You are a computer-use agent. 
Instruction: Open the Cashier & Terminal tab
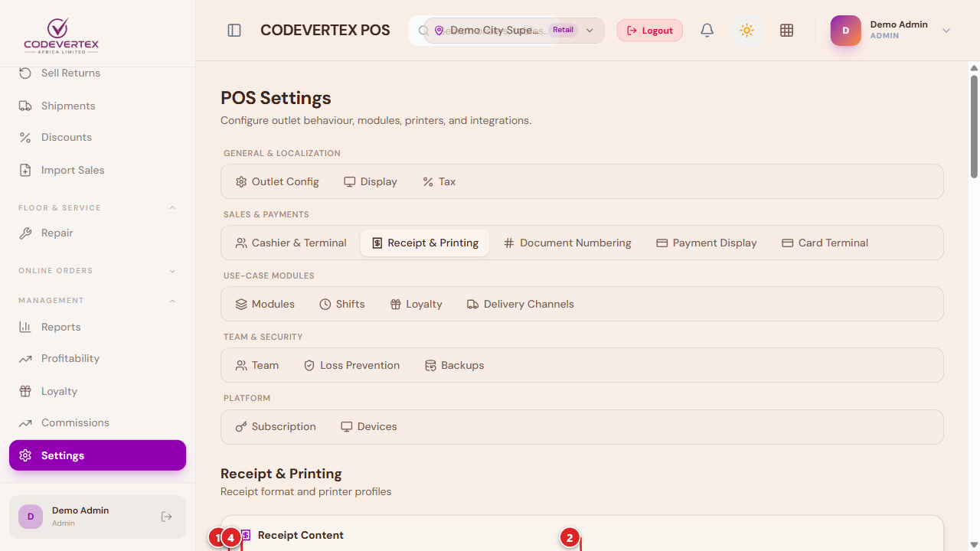pos(291,243)
